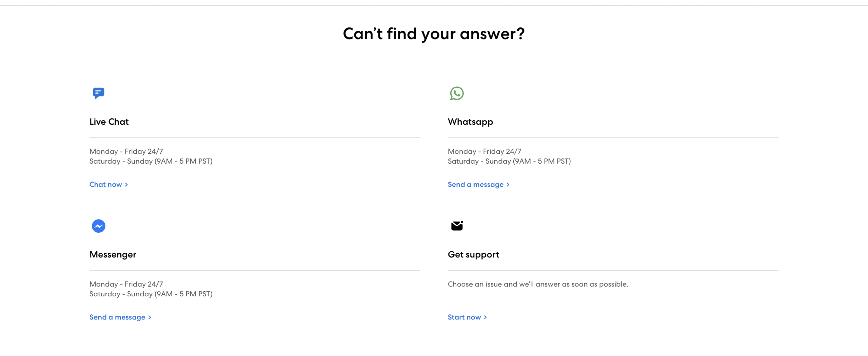Click the chevron arrow beside Start now
868x356 pixels.
pos(485,317)
